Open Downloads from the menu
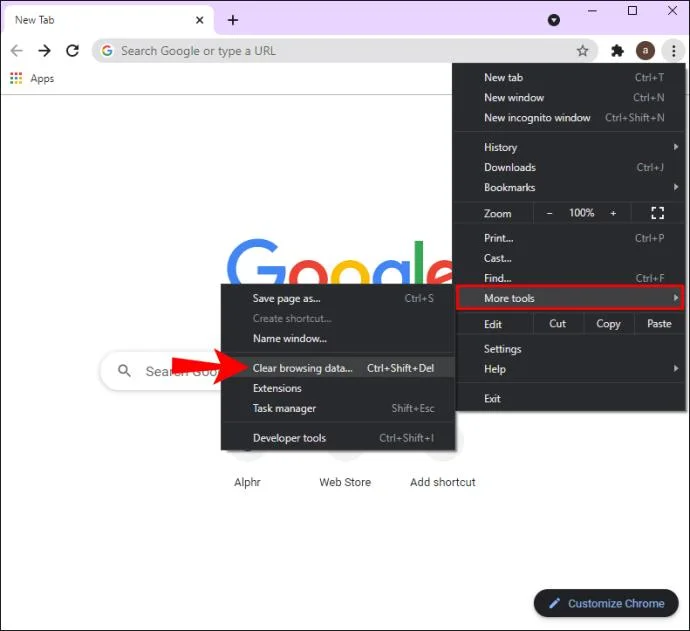The width and height of the screenshot is (690, 631). point(569,167)
